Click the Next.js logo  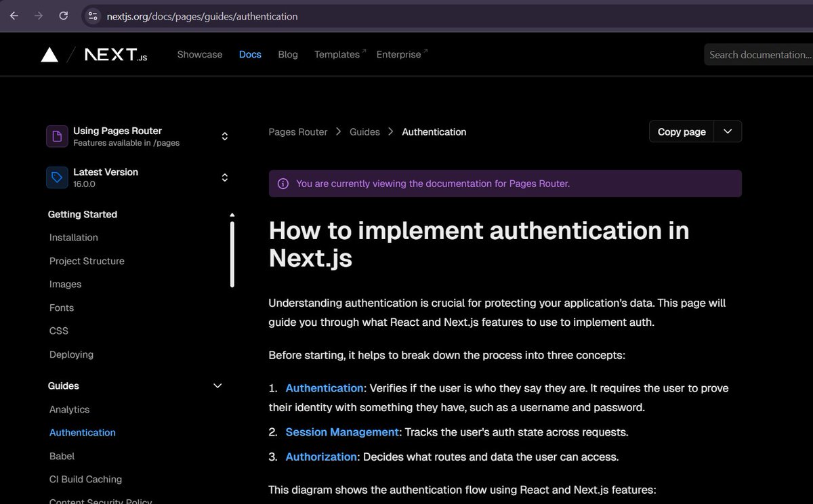point(116,55)
